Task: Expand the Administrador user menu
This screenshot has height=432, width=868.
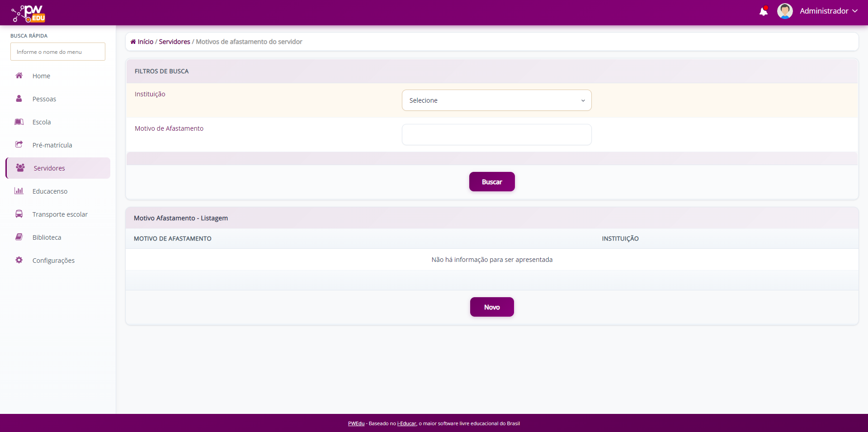Action: (828, 11)
